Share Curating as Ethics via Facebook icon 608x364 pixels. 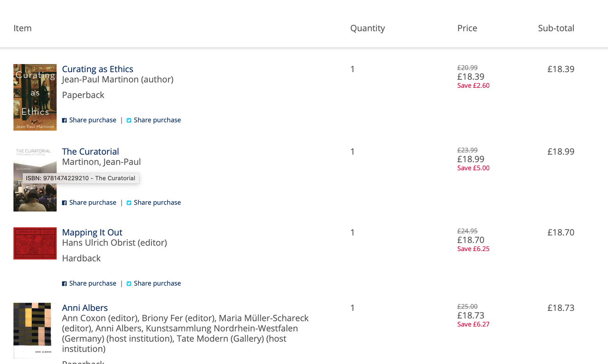(65, 121)
